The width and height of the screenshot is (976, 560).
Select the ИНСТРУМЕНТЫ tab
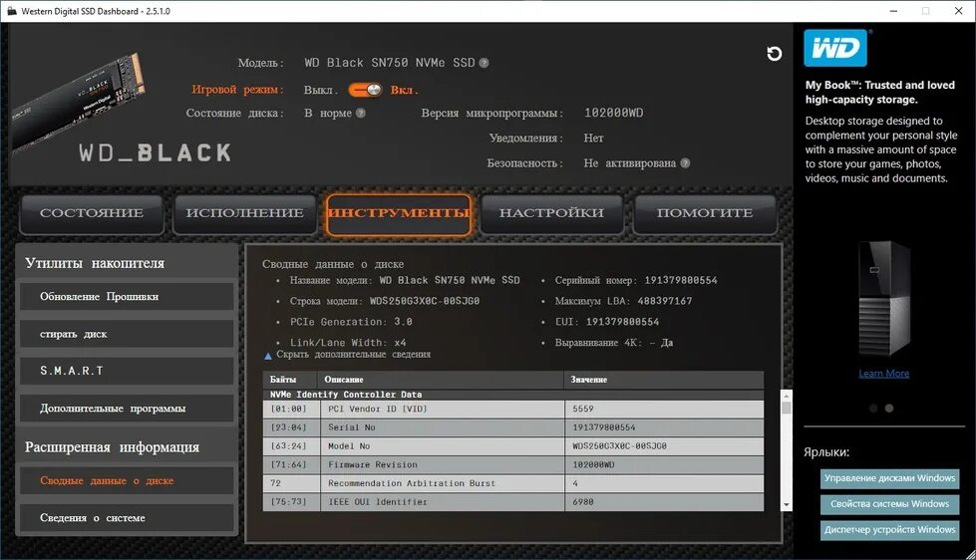pyautogui.click(x=399, y=214)
